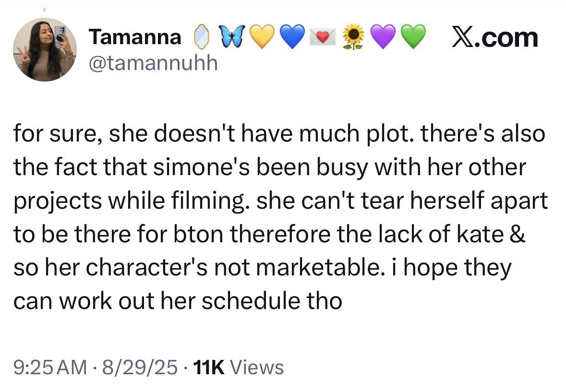
Task: Click the blue heart emoji
Action: (x=291, y=38)
